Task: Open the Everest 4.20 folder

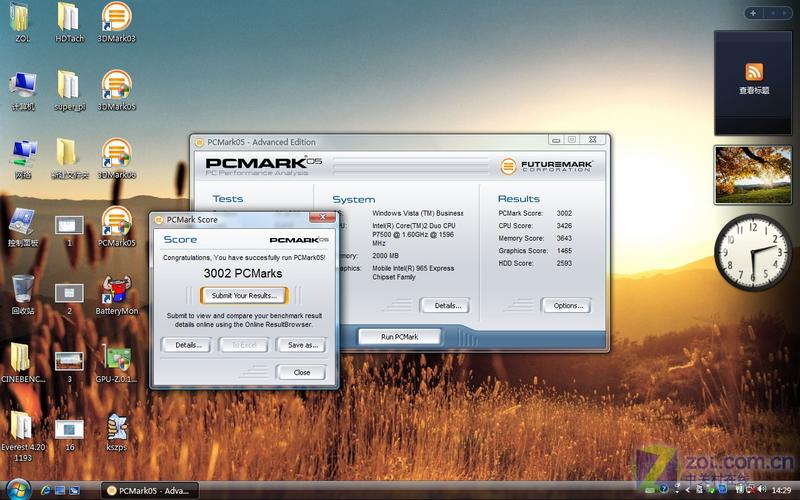Action: point(22,436)
